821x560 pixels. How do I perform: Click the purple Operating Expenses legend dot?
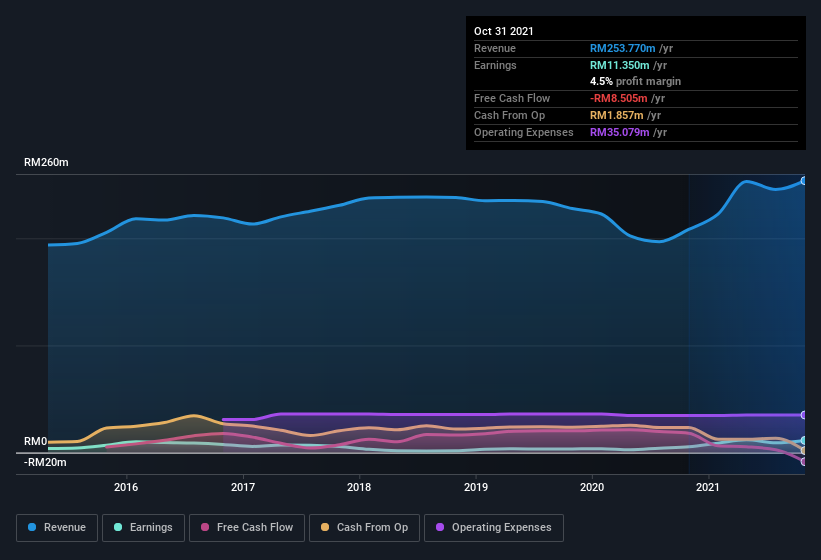pos(440,527)
